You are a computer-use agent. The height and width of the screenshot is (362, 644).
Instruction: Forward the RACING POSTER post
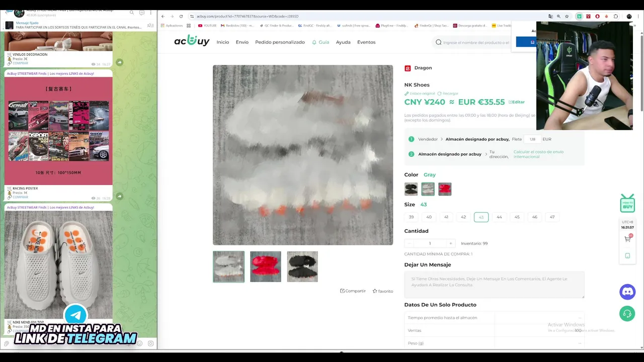119,196
